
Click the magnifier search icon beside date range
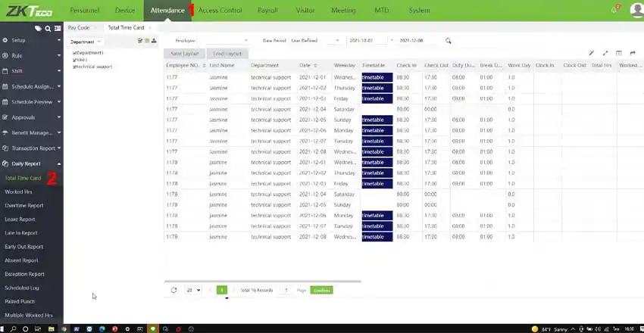(x=448, y=41)
